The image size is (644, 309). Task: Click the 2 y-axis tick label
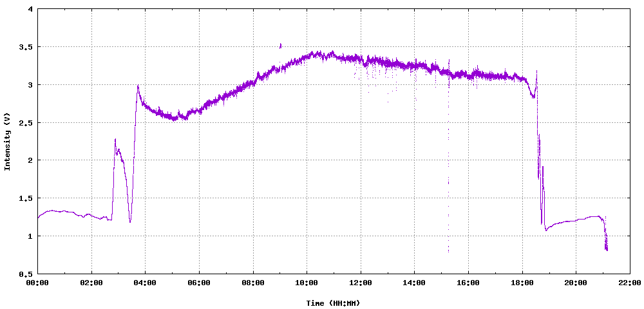pos(31,160)
